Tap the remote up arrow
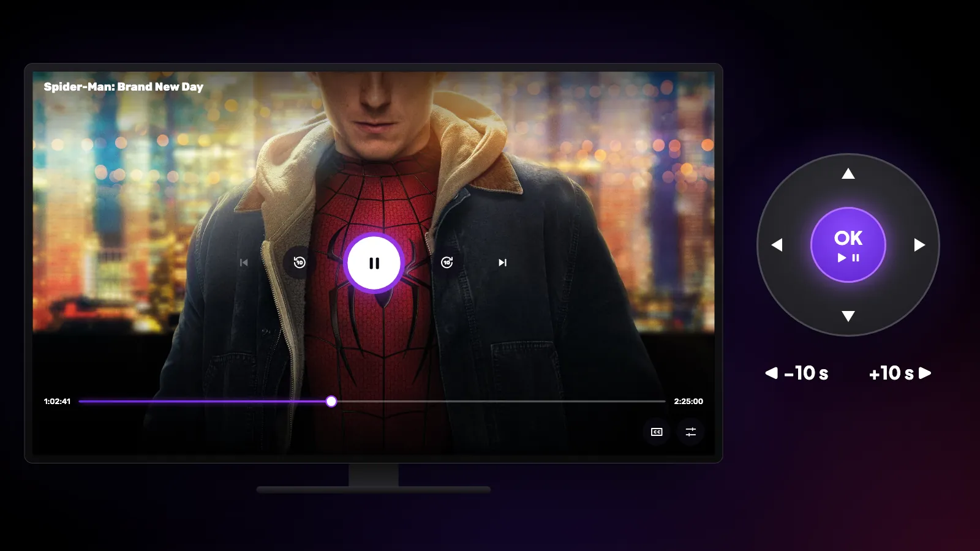 (848, 174)
